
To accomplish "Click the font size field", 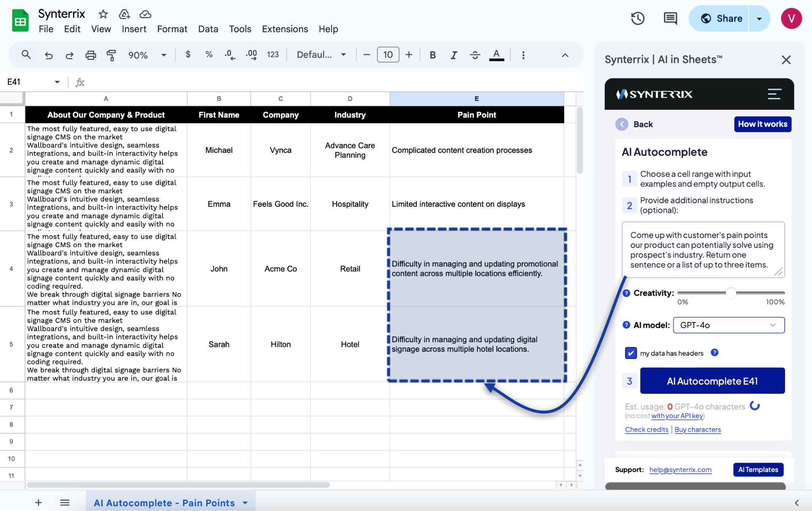I will pyautogui.click(x=388, y=55).
